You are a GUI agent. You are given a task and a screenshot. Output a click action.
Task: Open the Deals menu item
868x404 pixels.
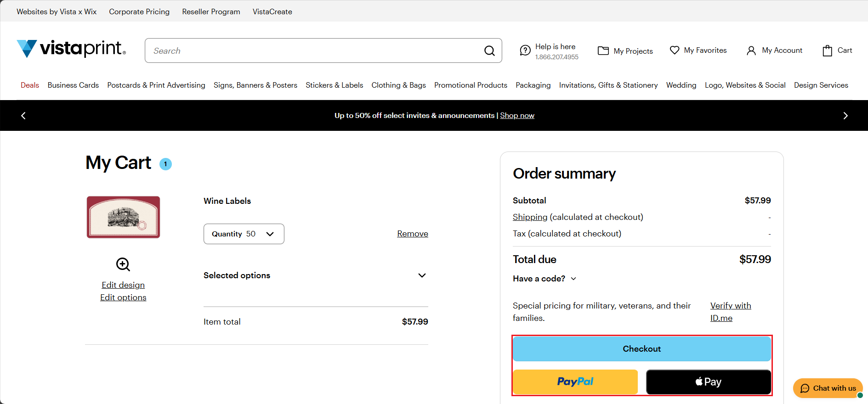pyautogui.click(x=30, y=85)
